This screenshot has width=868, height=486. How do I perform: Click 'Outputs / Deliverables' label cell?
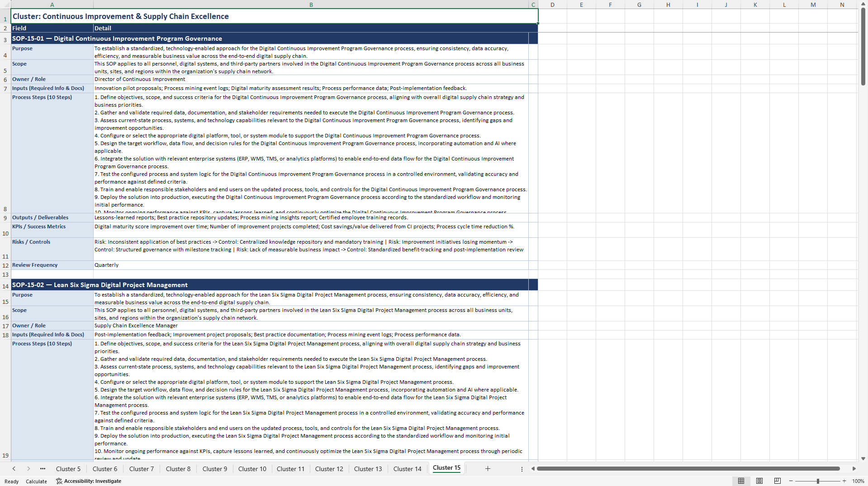pyautogui.click(x=52, y=217)
